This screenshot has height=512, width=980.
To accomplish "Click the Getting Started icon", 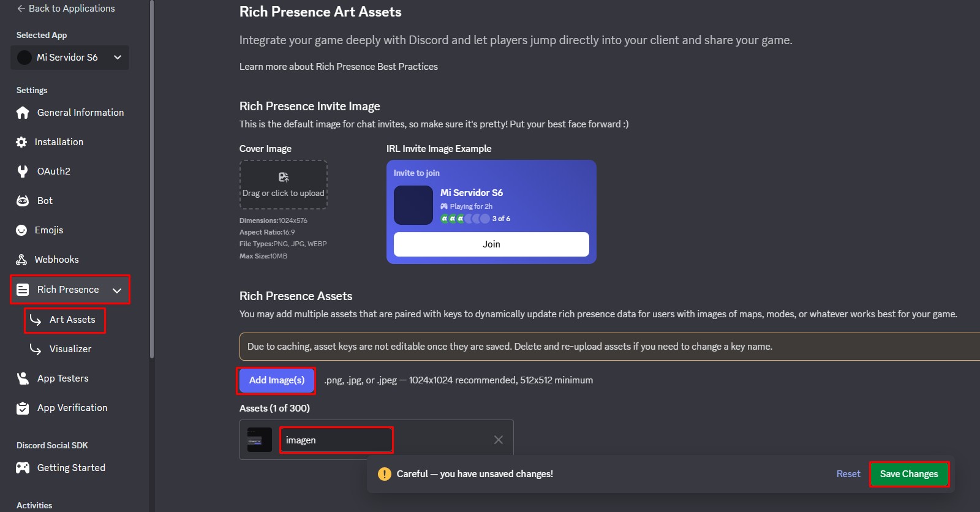I will pyautogui.click(x=21, y=467).
